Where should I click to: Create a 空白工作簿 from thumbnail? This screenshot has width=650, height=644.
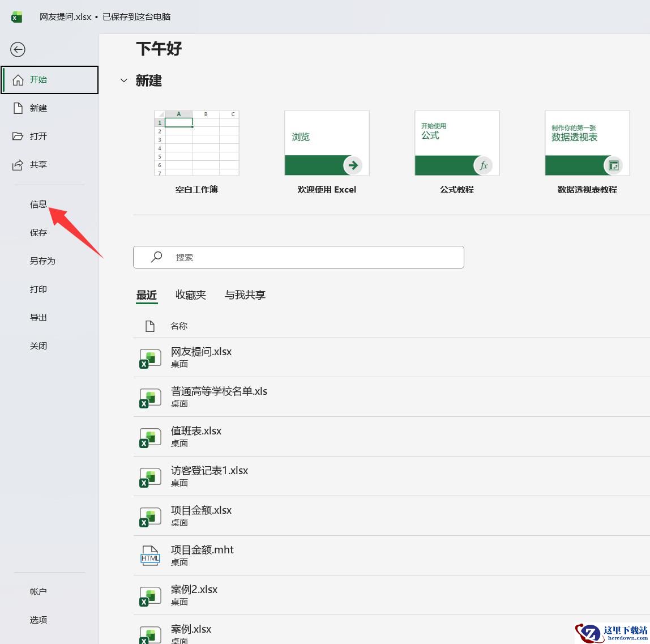tap(196, 143)
